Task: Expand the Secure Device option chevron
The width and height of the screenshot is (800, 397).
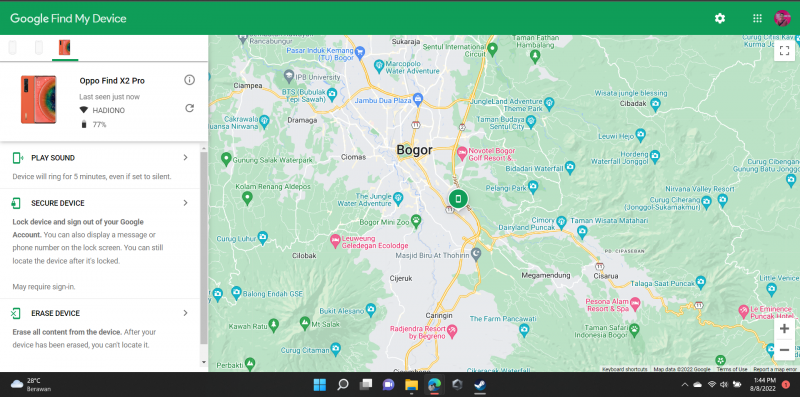Action: pos(186,203)
